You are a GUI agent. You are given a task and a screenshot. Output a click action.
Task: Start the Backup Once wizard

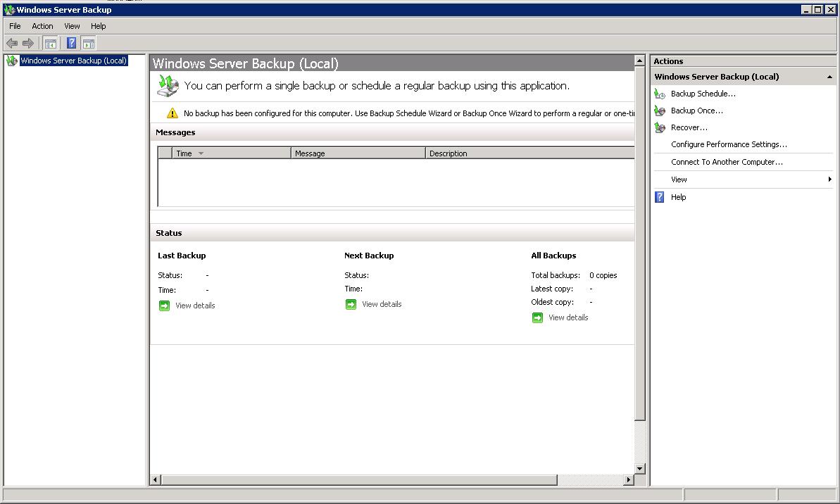(x=696, y=111)
